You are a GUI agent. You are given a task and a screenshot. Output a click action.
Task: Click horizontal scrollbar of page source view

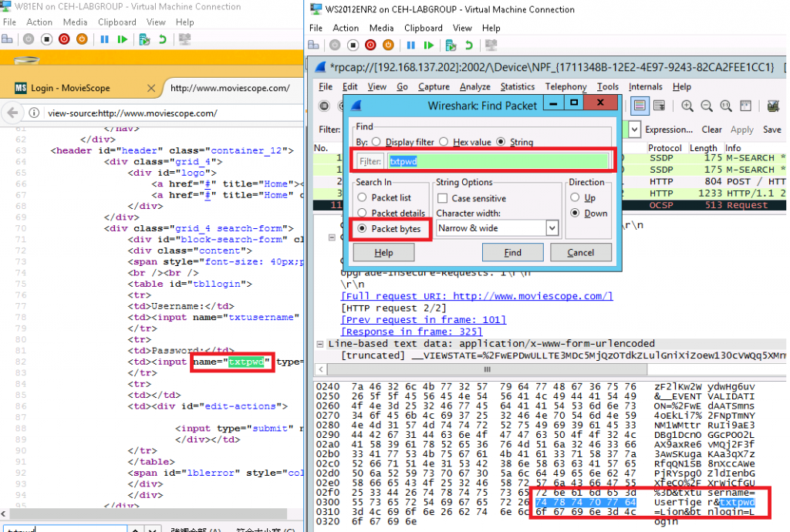pyautogui.click(x=149, y=513)
